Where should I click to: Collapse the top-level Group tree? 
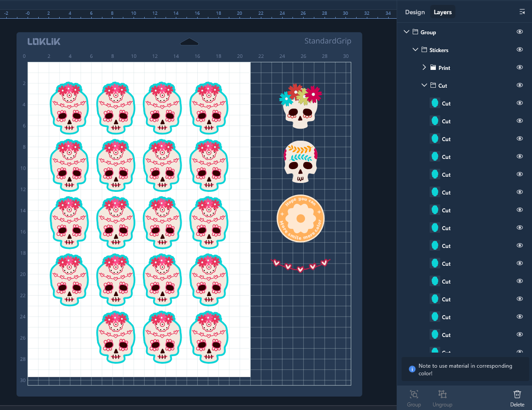406,32
